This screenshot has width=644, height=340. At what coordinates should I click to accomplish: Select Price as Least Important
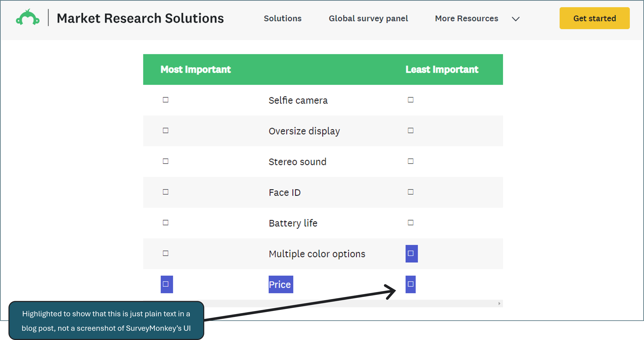tap(410, 284)
